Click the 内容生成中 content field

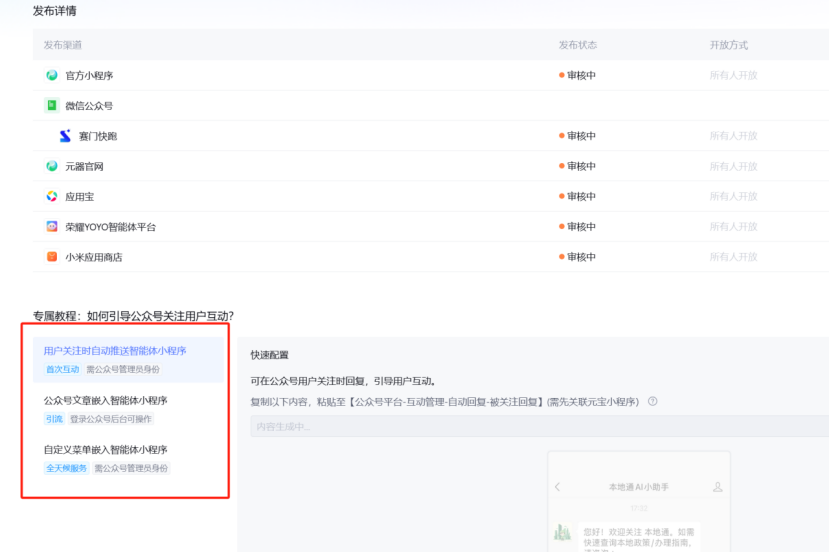tap(540, 426)
